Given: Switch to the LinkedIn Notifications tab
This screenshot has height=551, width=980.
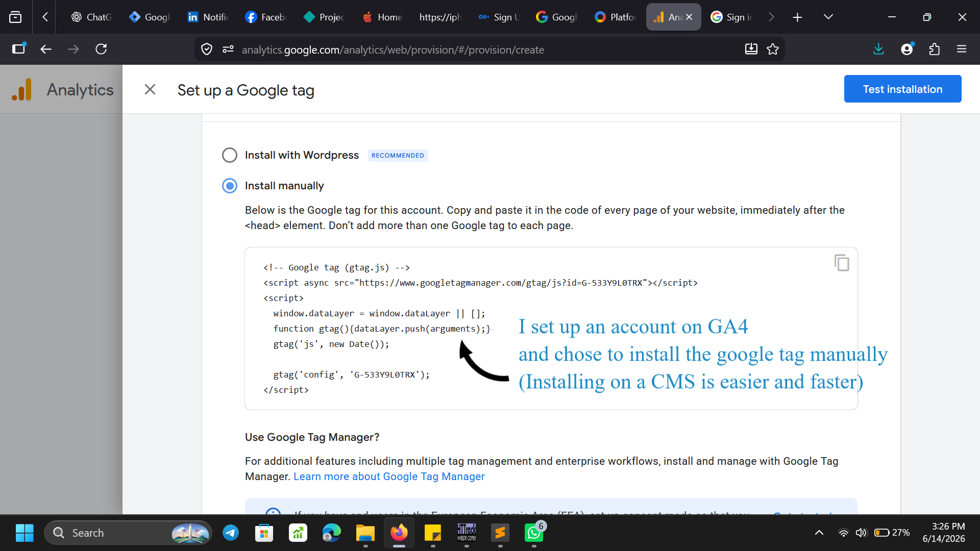Looking at the screenshot, I should click(208, 17).
